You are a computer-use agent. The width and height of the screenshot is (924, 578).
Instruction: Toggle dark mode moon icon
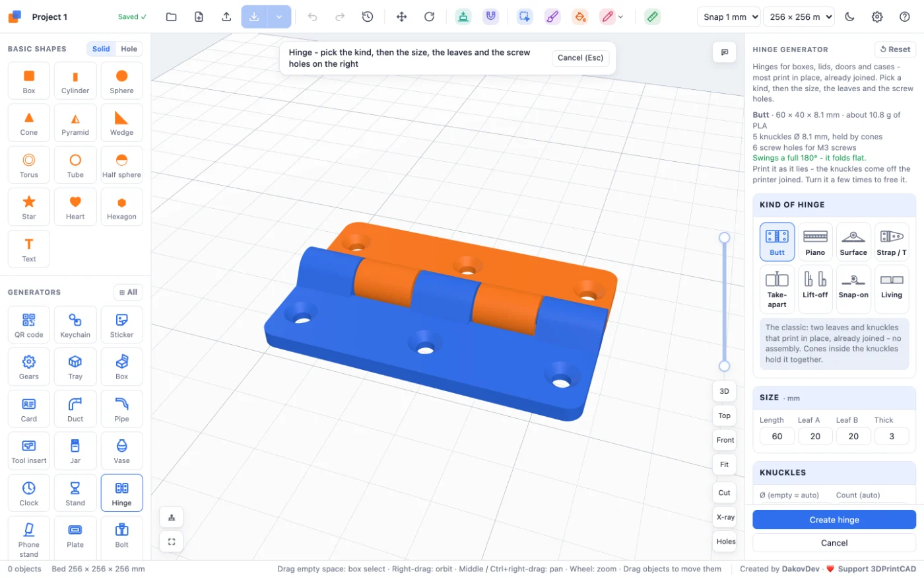[x=849, y=17]
